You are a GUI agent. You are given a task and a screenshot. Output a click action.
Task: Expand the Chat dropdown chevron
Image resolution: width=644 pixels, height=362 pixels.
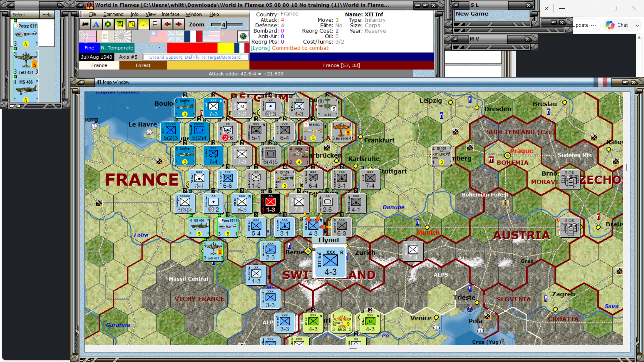(x=637, y=25)
